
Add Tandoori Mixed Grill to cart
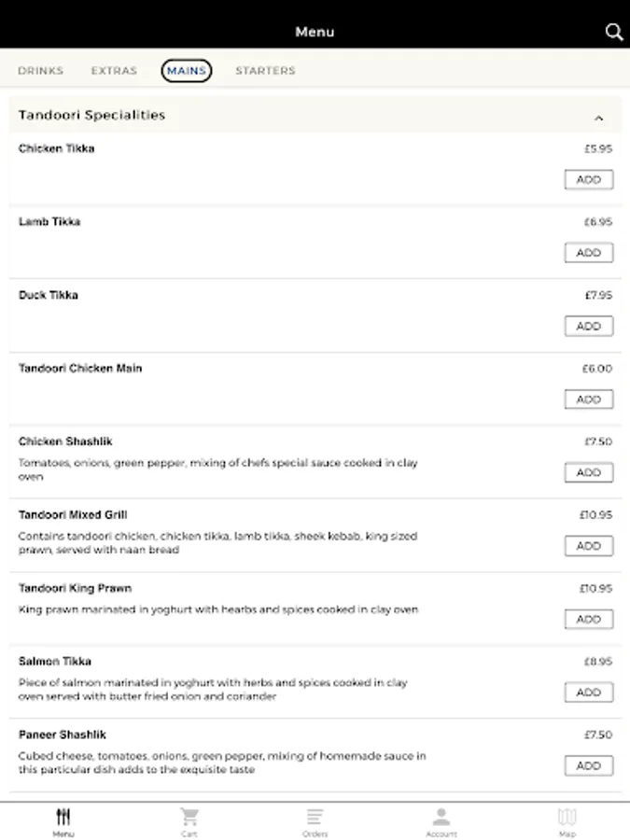pos(588,546)
